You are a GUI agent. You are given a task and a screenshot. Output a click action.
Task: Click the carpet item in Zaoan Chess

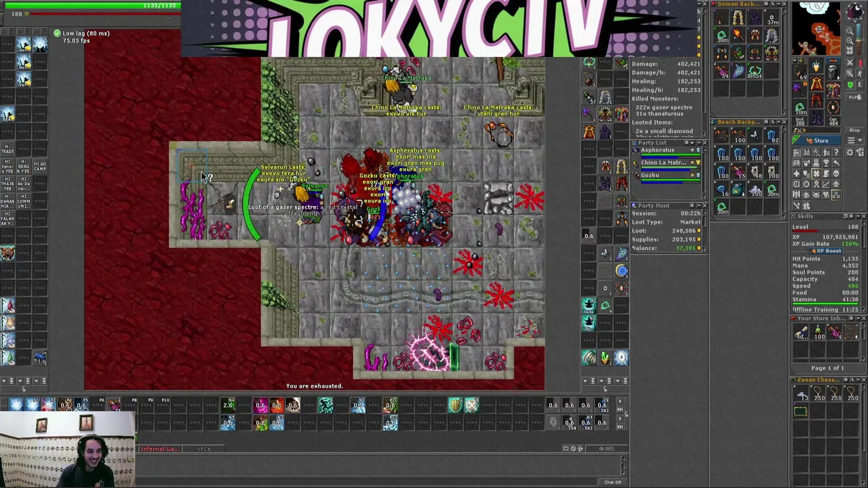pyautogui.click(x=801, y=411)
